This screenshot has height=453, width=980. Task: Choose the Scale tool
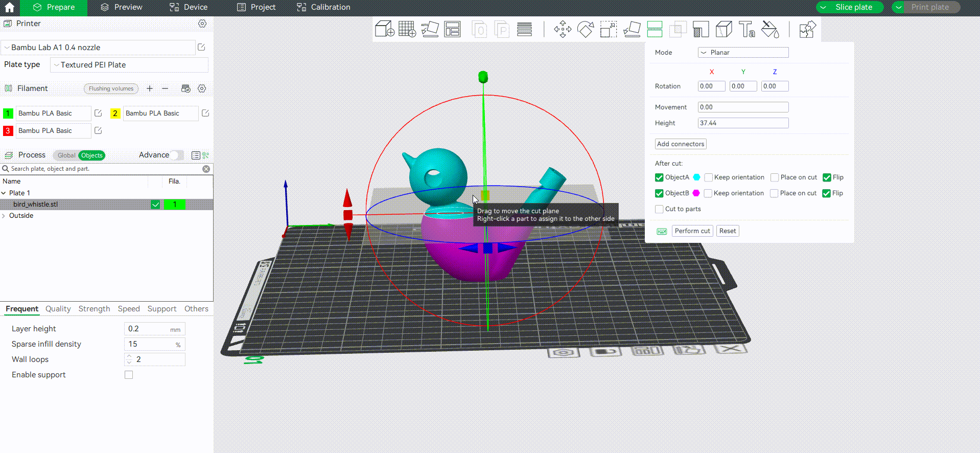tap(608, 30)
